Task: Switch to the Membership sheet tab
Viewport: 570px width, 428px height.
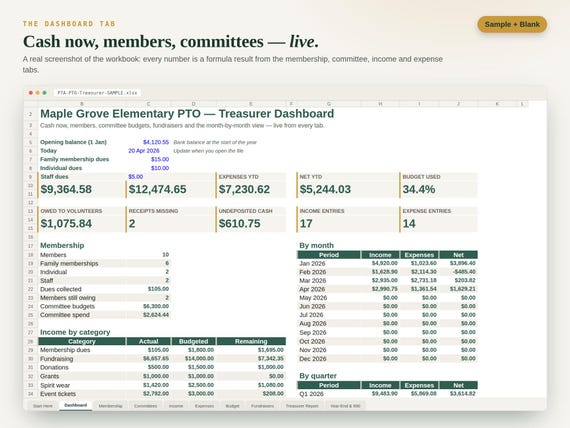Action: pyautogui.click(x=111, y=406)
